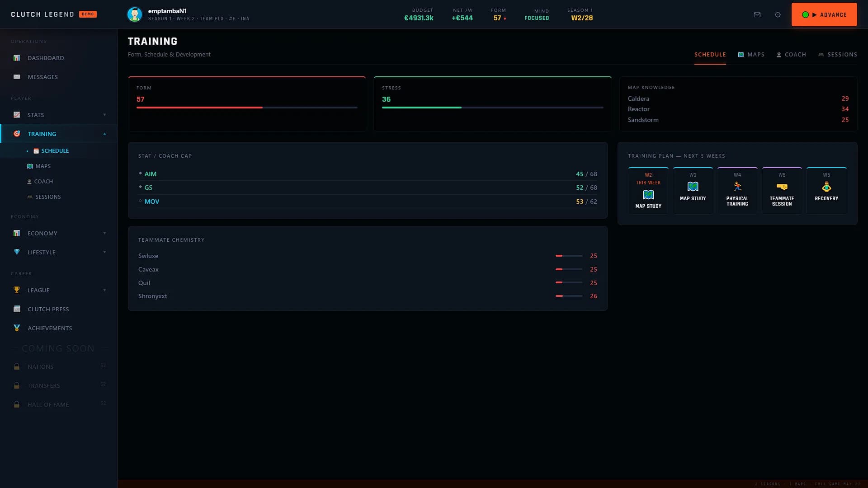Click teammate name Quil
The height and width of the screenshot is (488, 868).
click(x=144, y=283)
